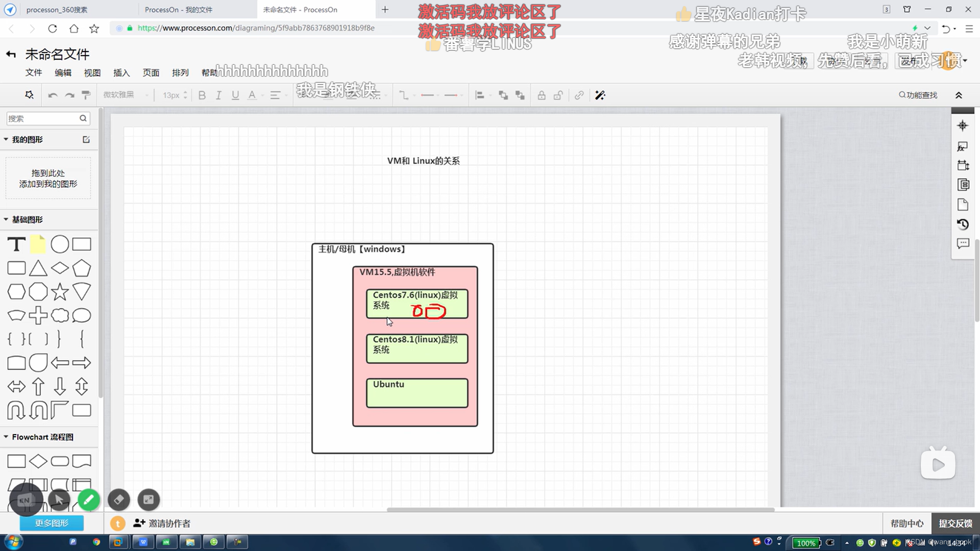Click the magic beautify wand icon
The width and height of the screenshot is (980, 551).
(x=600, y=95)
